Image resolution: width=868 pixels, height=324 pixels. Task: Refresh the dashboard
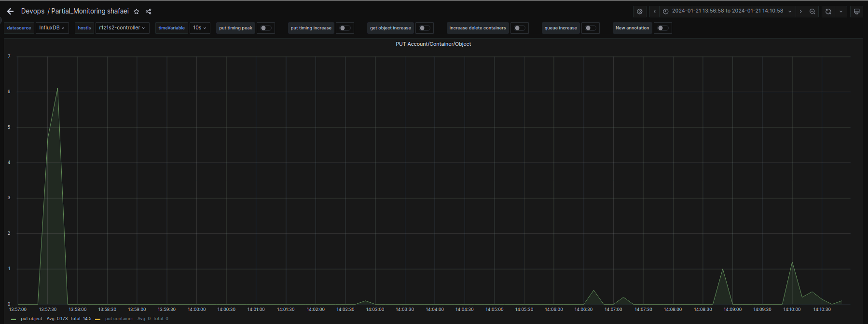(828, 12)
